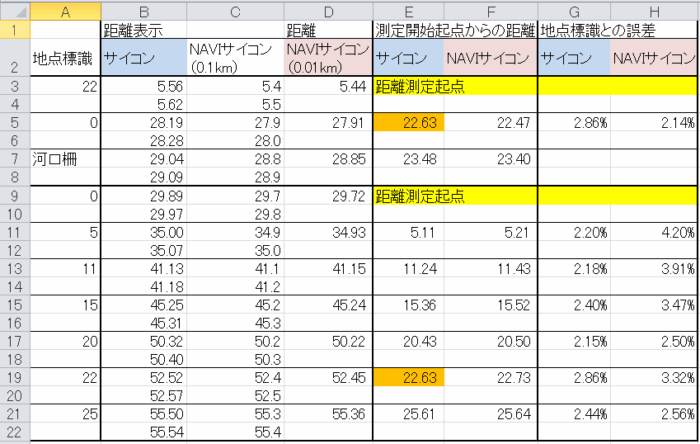Select the column A header
Screen dimensions: 700x444
click(x=65, y=10)
